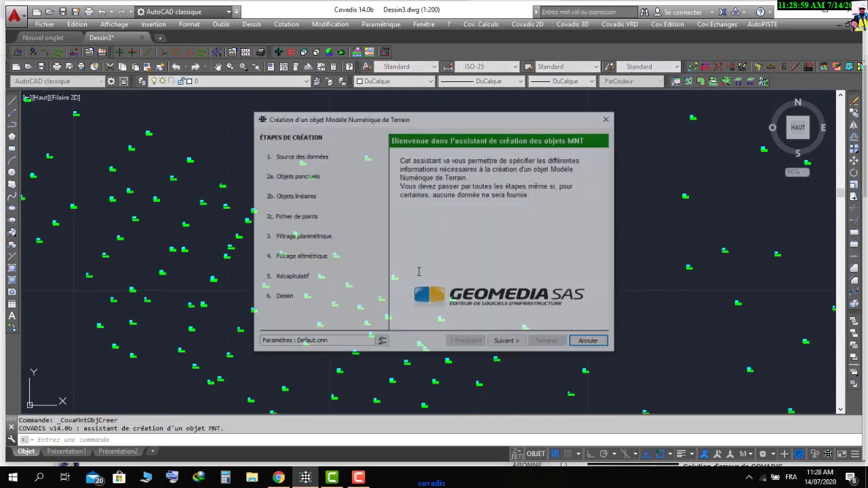
Task: Open Google Chrome from the taskbar
Action: pos(279,478)
